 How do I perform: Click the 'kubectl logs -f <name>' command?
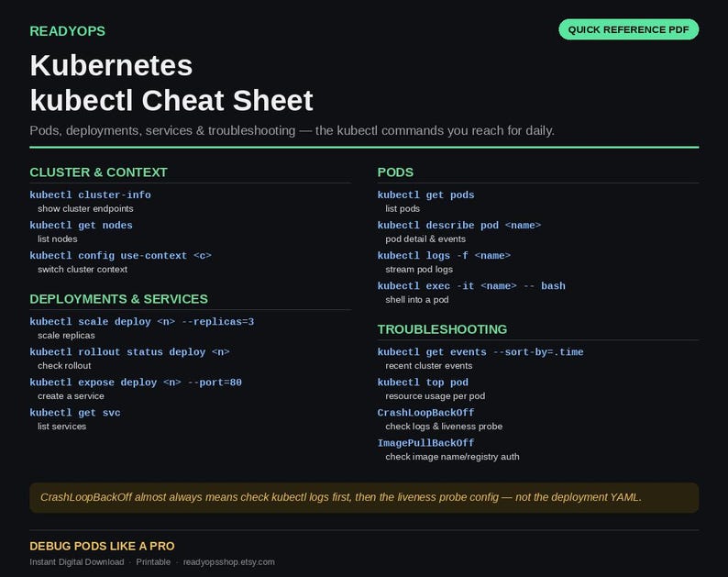tap(445, 256)
